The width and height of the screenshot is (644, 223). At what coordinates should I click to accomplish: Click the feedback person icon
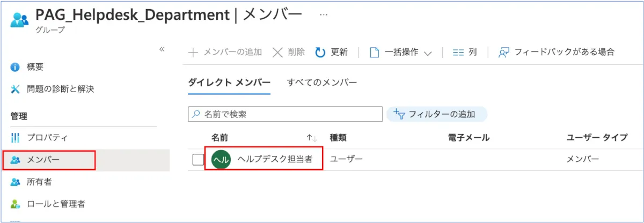[x=503, y=52]
